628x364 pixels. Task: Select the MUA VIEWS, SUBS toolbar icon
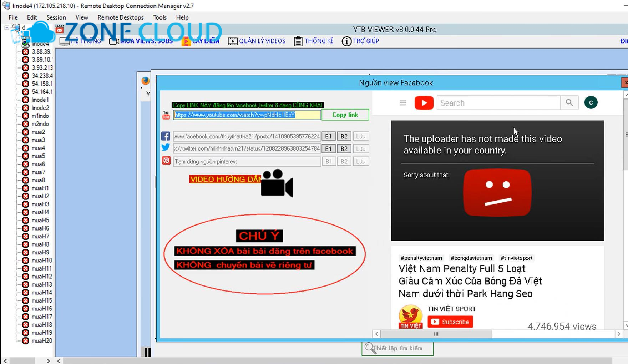(113, 41)
